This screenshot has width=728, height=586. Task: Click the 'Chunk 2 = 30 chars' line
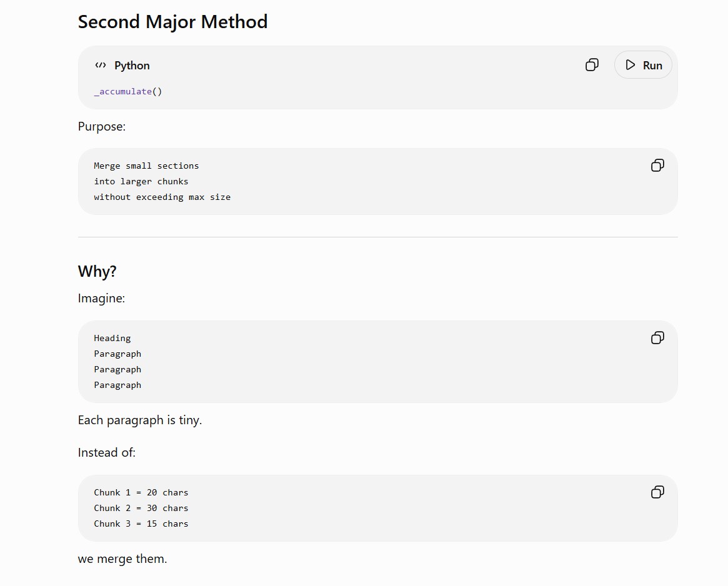click(141, 508)
